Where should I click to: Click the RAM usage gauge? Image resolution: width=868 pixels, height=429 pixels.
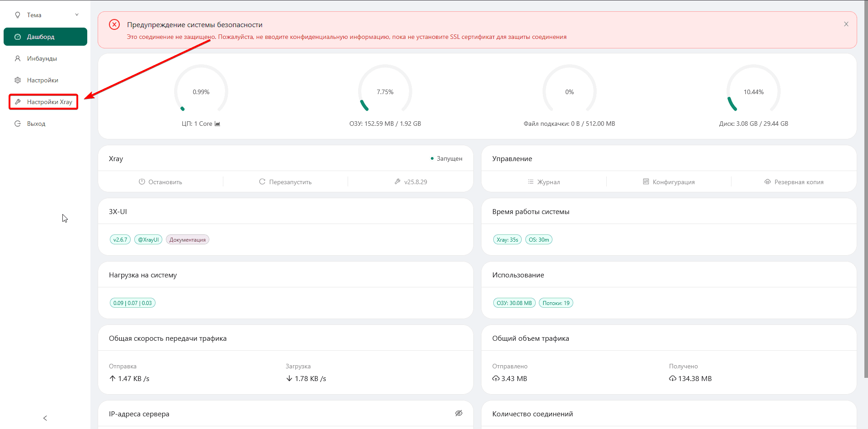(385, 91)
